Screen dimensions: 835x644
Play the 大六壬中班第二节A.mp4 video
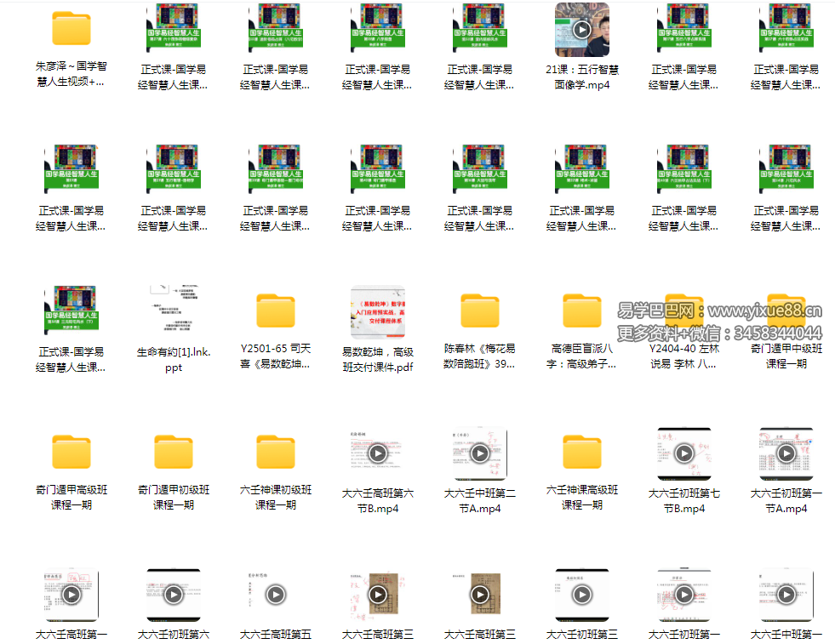[480, 453]
